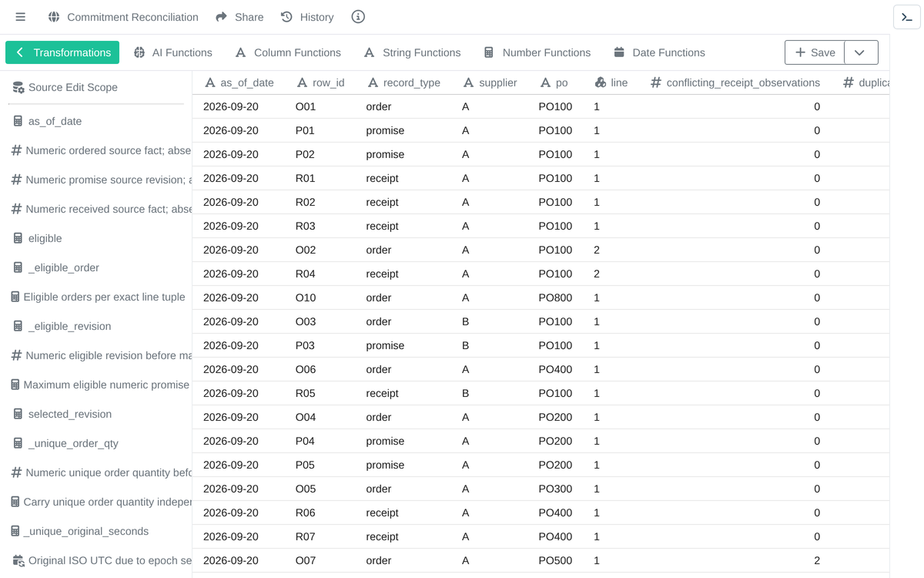Click the Share arrow icon
Viewport: 924px width, 578px height.
(222, 17)
